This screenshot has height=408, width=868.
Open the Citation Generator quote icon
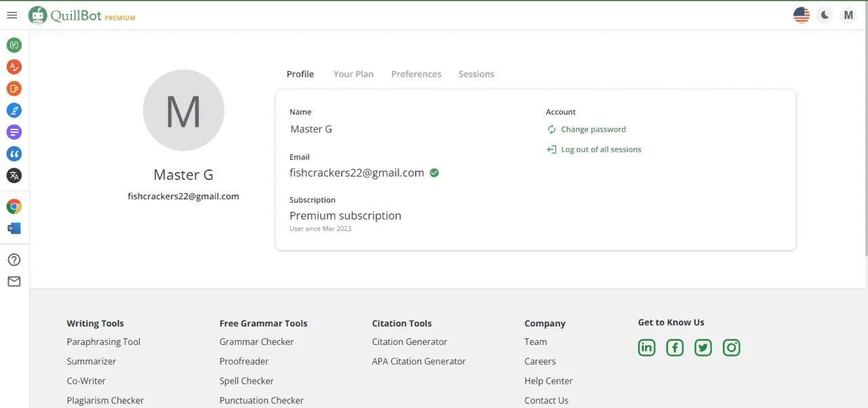click(14, 154)
